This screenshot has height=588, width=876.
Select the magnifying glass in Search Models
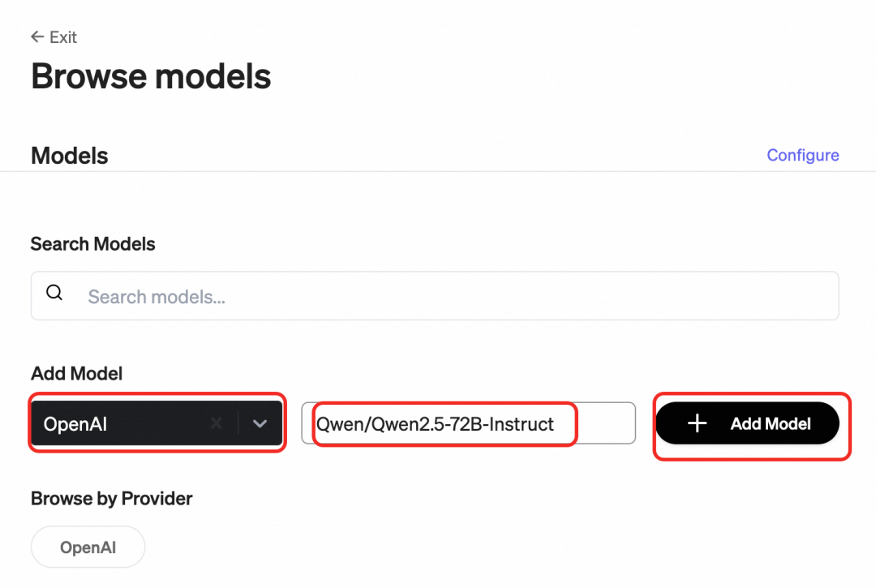point(54,292)
